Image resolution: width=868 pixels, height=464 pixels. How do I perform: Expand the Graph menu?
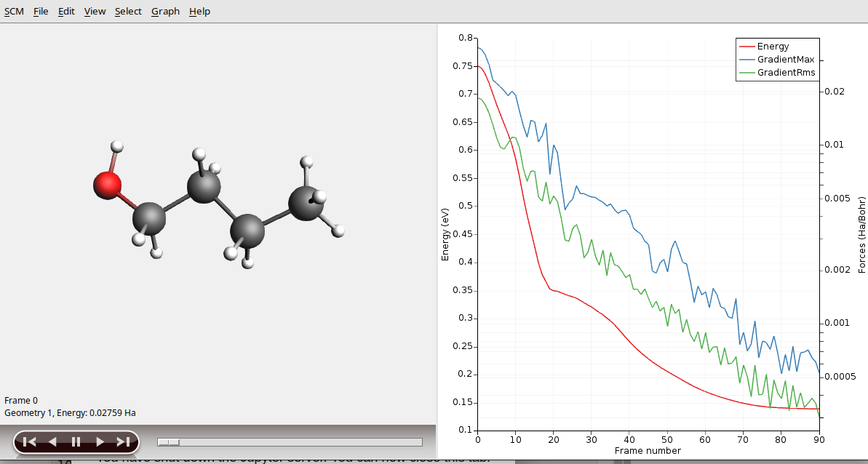click(x=165, y=12)
